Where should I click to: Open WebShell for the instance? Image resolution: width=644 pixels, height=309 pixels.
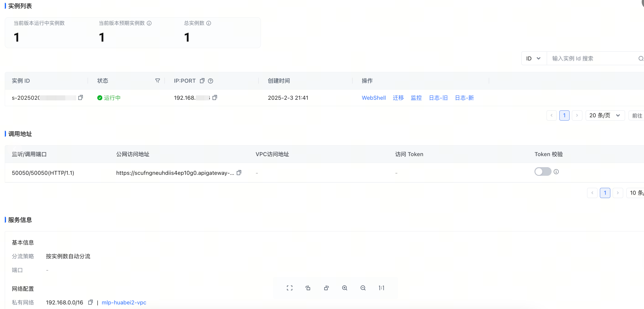[374, 98]
